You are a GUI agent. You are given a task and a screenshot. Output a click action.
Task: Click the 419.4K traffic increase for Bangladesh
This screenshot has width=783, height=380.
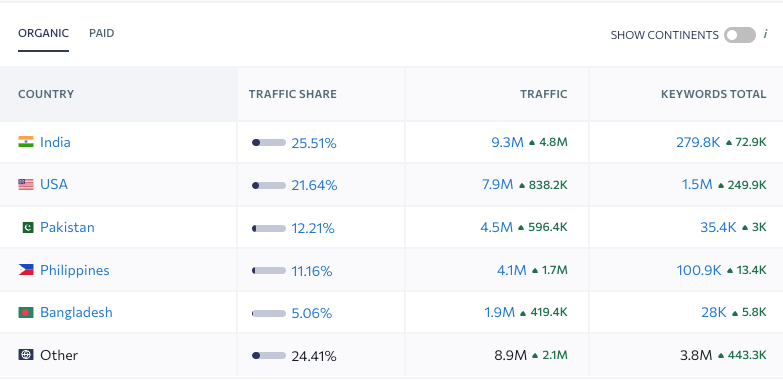(x=544, y=313)
